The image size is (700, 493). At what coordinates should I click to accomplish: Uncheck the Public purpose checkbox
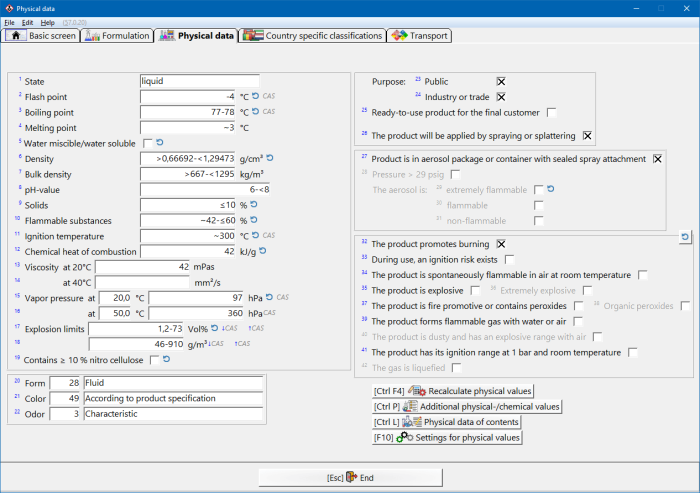point(501,81)
